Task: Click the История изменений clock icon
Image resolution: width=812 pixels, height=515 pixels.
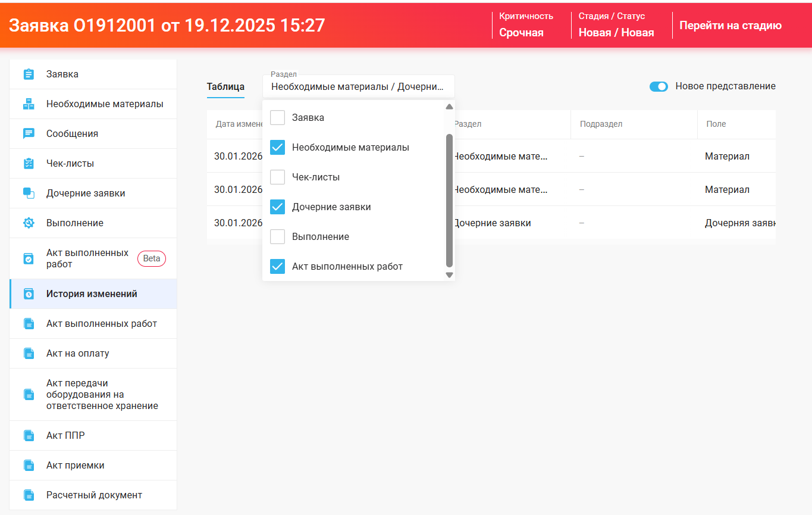Action: 29,294
